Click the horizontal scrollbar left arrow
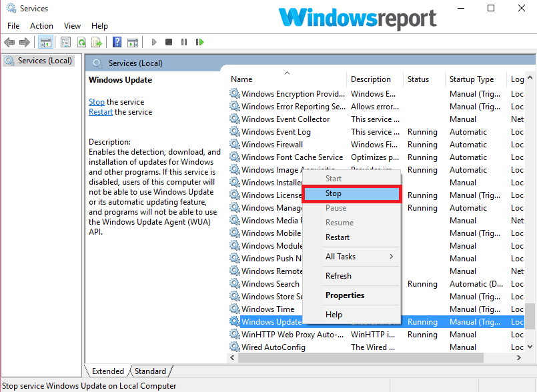 pos(232,358)
